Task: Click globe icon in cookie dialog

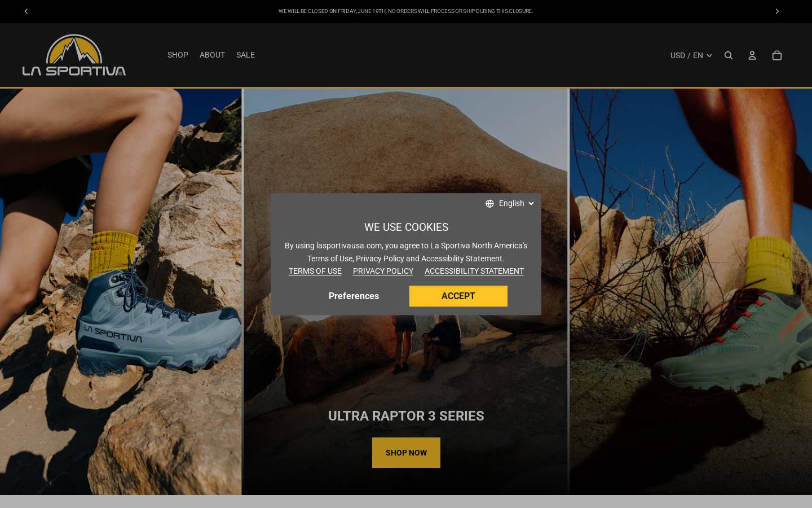Action: [x=489, y=204]
